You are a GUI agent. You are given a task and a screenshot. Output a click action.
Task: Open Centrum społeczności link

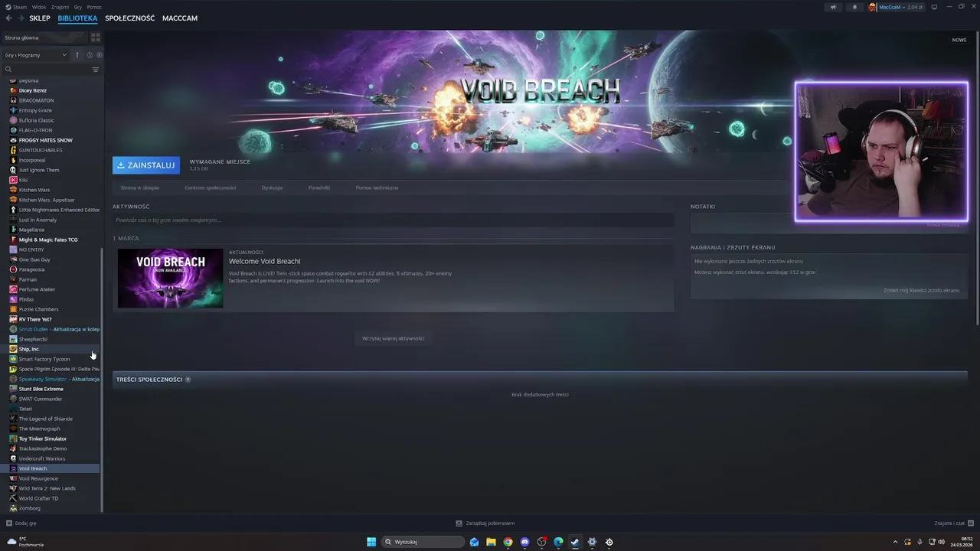coord(210,187)
